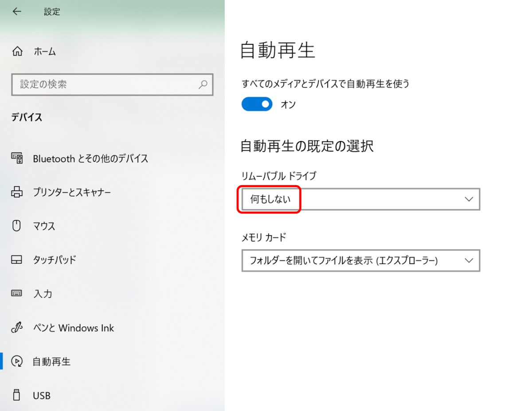Image resolution: width=532 pixels, height=411 pixels.
Task: Click the Bluetooth device icon in the sidebar
Action: [x=16, y=158]
